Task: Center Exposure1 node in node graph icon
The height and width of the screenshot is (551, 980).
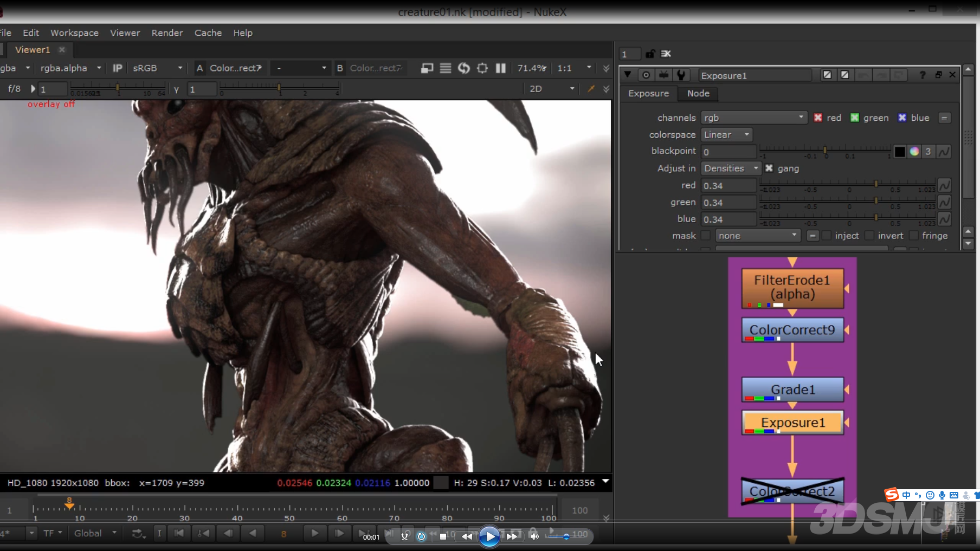Action: coord(646,75)
